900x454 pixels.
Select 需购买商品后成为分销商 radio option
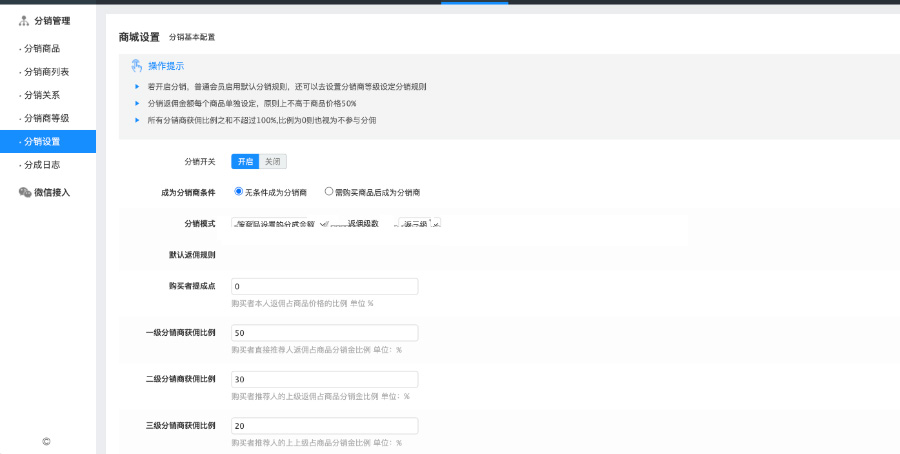(x=329, y=191)
